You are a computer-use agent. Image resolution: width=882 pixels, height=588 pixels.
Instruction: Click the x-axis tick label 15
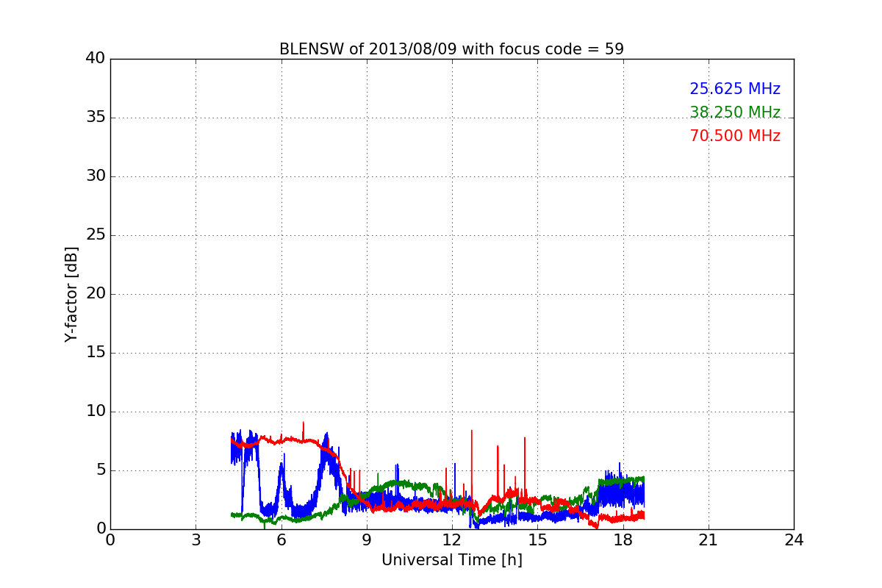(537, 540)
